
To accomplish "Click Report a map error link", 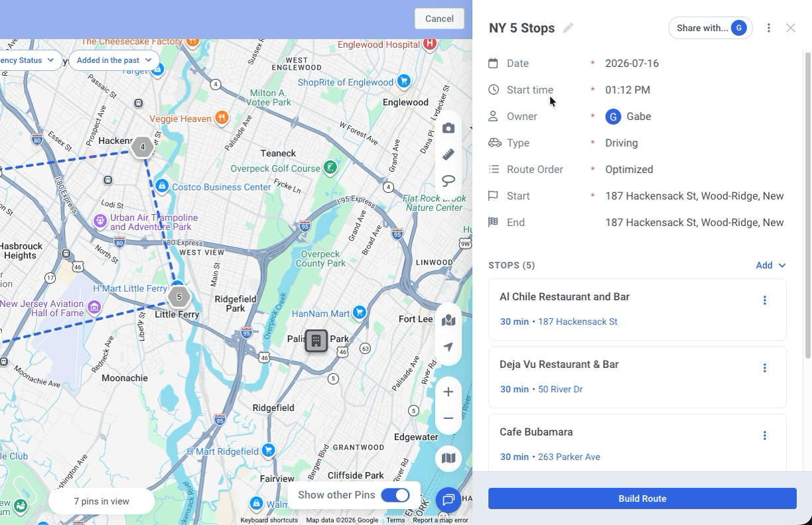I will (x=440, y=520).
